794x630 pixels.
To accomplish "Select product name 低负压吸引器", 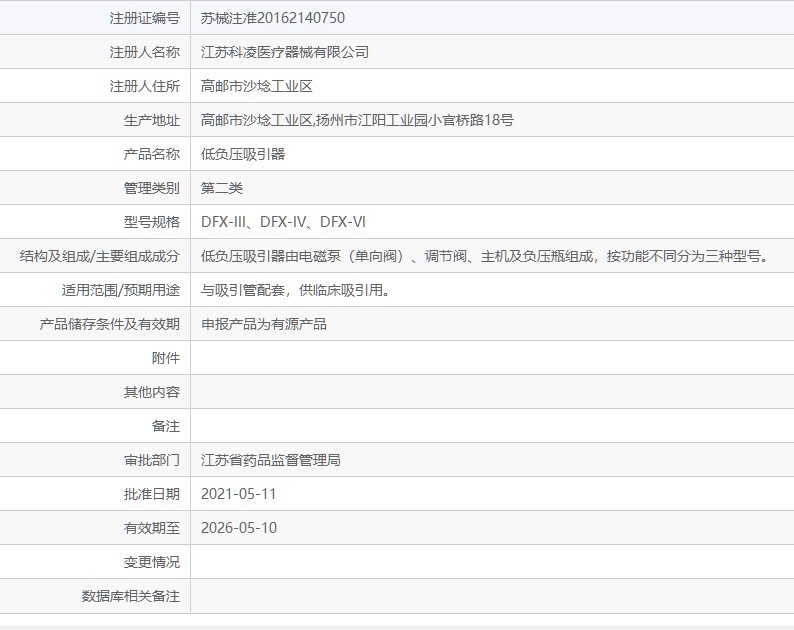I will (243, 154).
